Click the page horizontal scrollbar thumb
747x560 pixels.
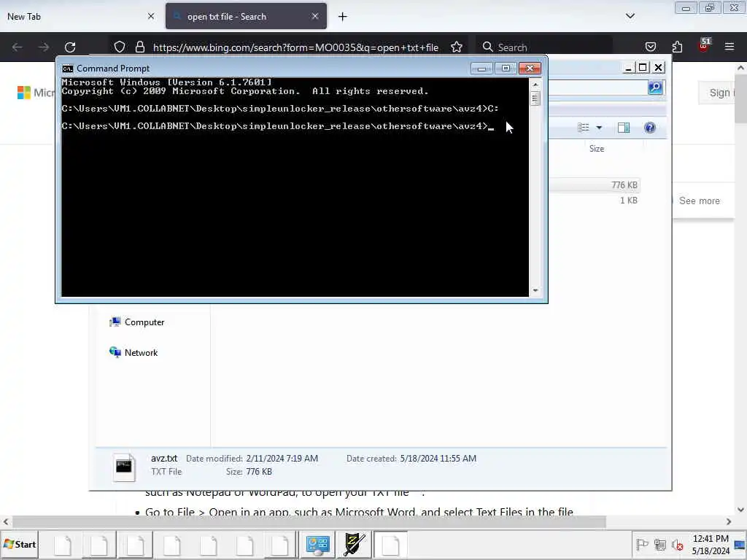tap(309, 522)
